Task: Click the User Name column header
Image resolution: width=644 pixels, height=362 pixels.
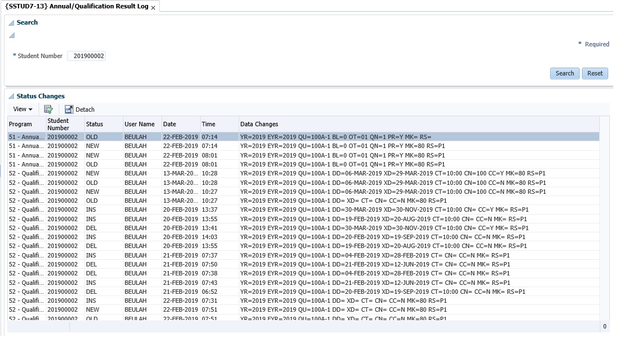Action: click(x=139, y=124)
